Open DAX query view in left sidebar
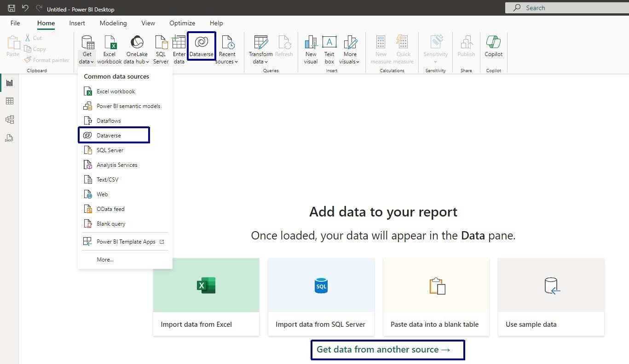This screenshot has width=629, height=364. pyautogui.click(x=9, y=138)
